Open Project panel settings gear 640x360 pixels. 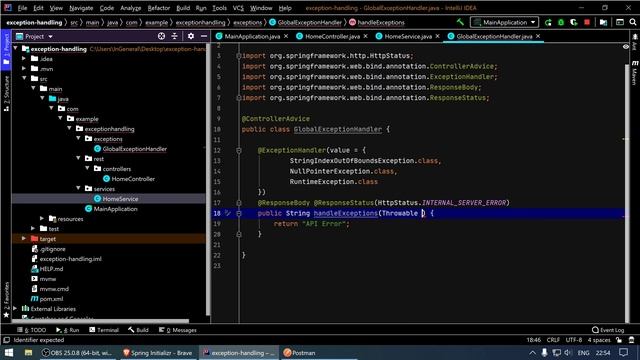click(x=191, y=36)
